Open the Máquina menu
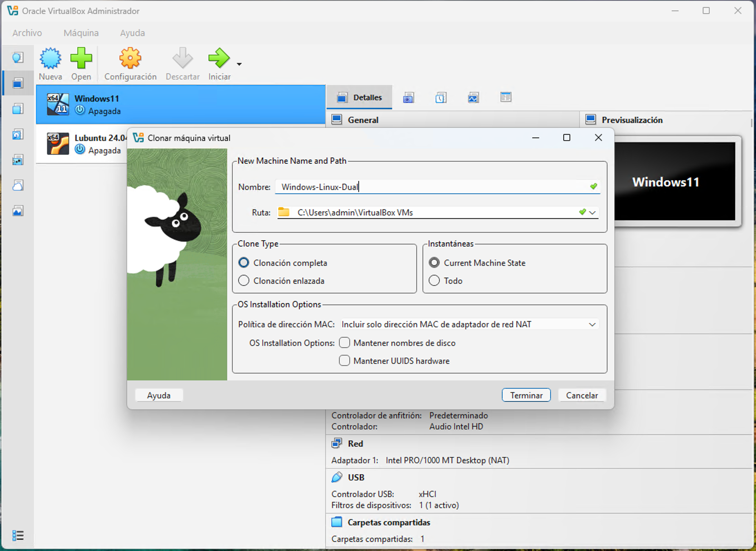 point(81,33)
